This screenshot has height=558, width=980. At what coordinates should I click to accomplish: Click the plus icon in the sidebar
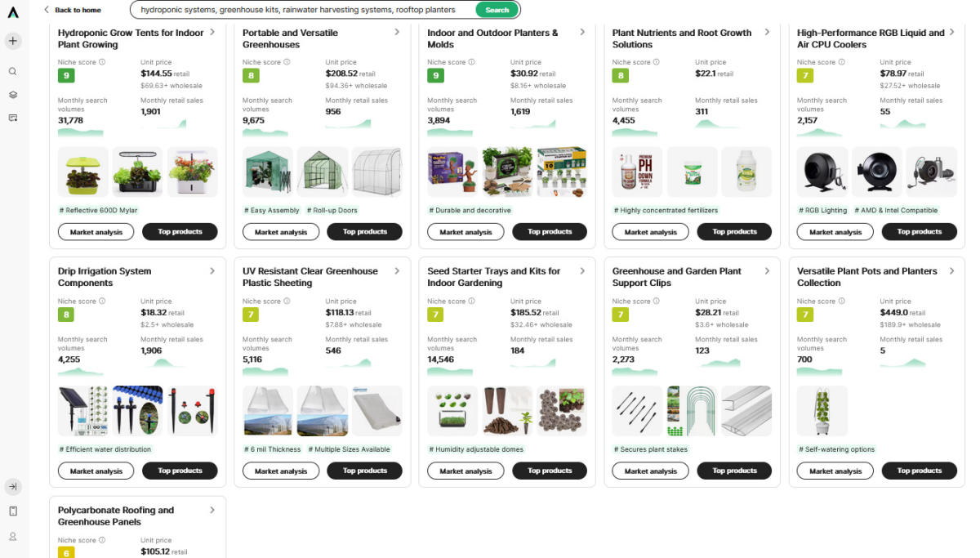[x=13, y=41]
